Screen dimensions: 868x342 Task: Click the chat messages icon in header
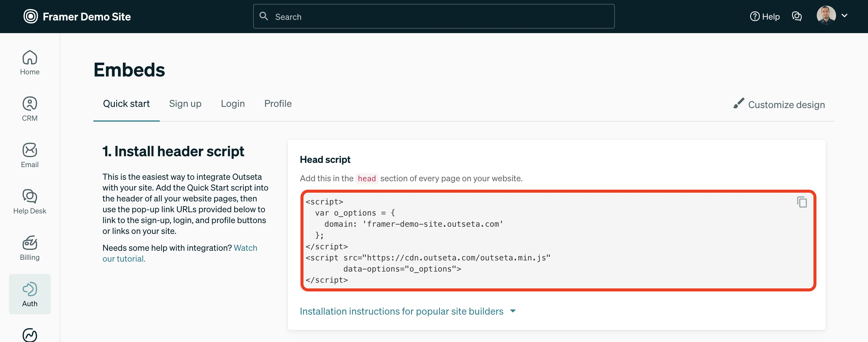[x=797, y=16]
